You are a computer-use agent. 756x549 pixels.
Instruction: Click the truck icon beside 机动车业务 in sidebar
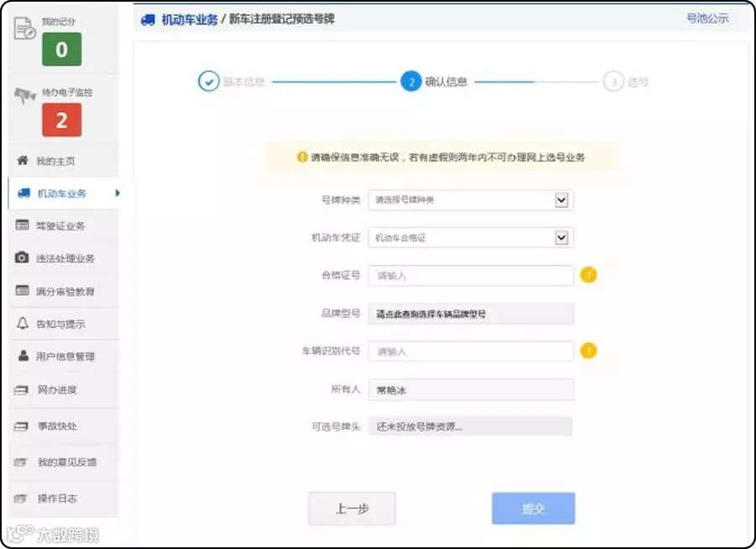coord(24,193)
